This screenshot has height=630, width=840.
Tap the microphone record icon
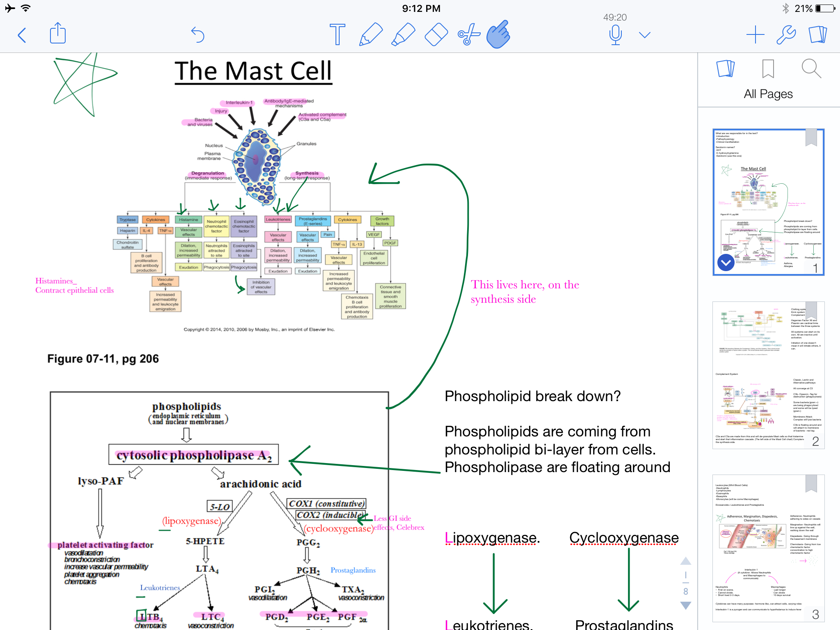click(615, 35)
